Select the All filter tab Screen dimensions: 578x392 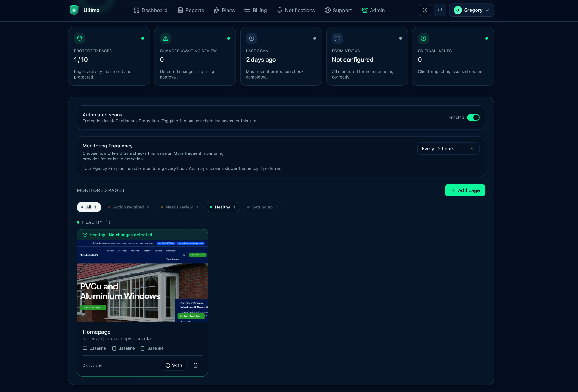[x=89, y=207]
